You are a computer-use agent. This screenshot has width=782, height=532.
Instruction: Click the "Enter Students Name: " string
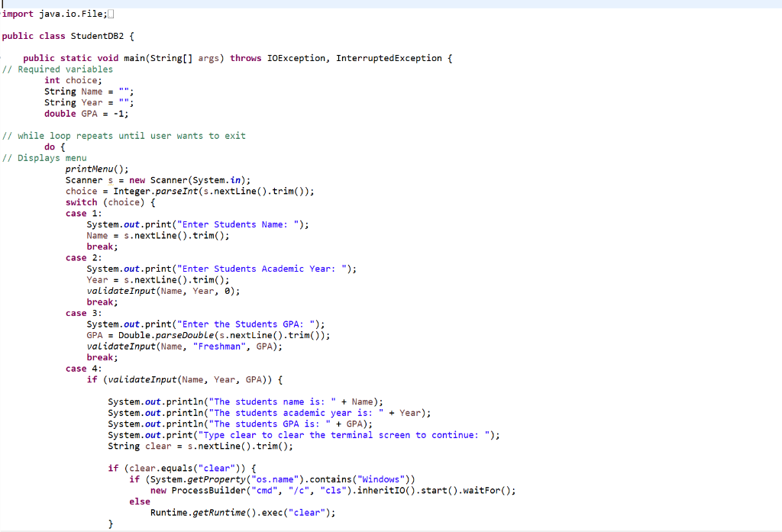click(x=240, y=224)
